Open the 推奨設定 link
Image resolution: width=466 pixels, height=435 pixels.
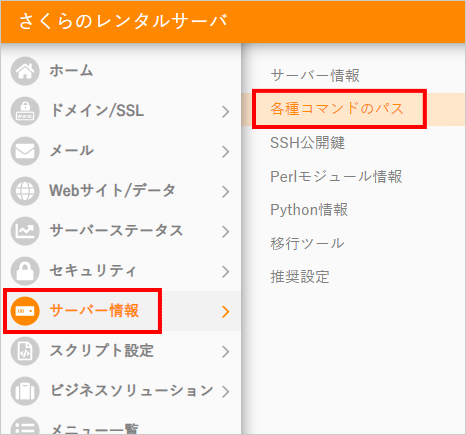click(300, 277)
